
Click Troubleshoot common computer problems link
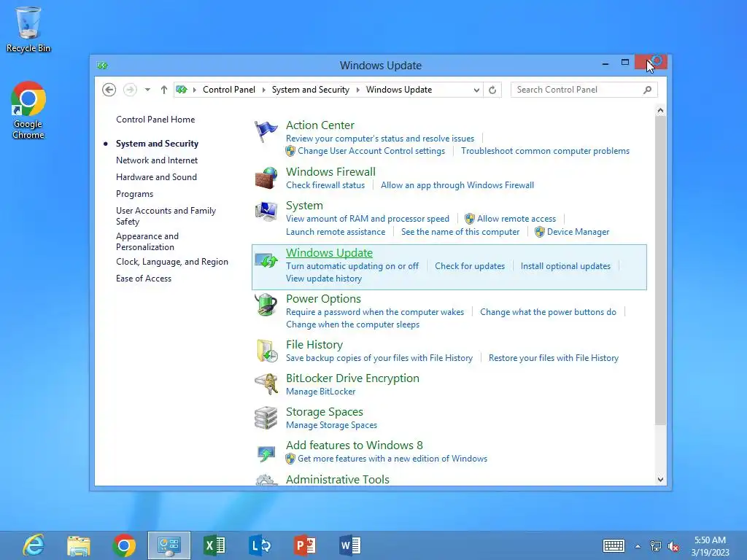545,151
